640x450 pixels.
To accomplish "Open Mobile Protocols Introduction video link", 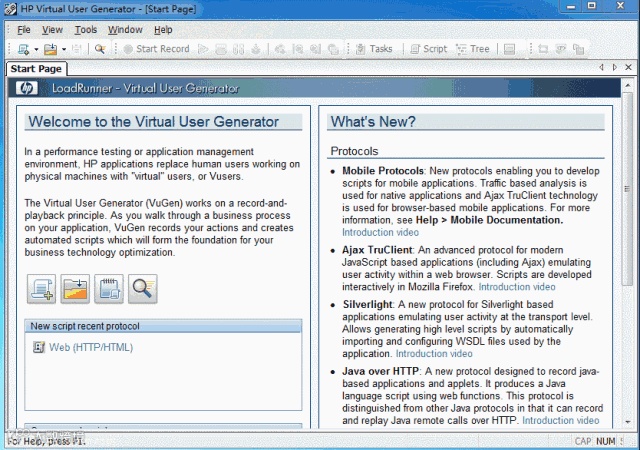I will 380,232.
